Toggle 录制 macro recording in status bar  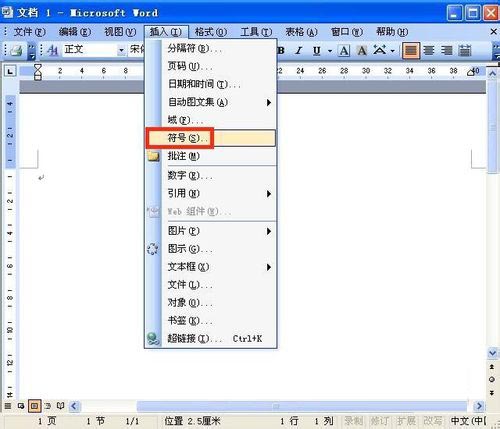(x=353, y=421)
